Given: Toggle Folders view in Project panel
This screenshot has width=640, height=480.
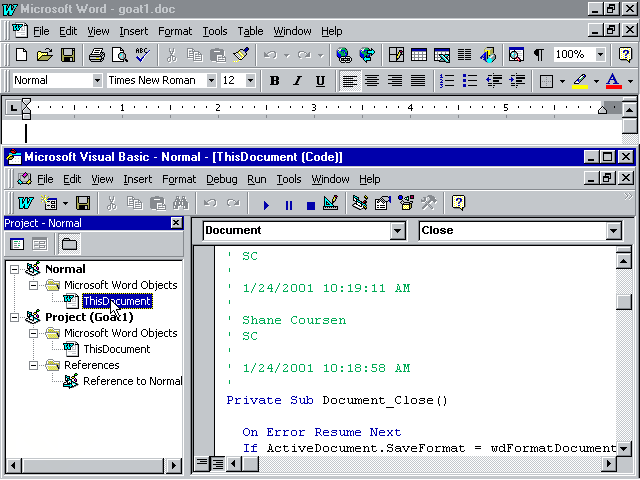Looking at the screenshot, I should [x=69, y=244].
